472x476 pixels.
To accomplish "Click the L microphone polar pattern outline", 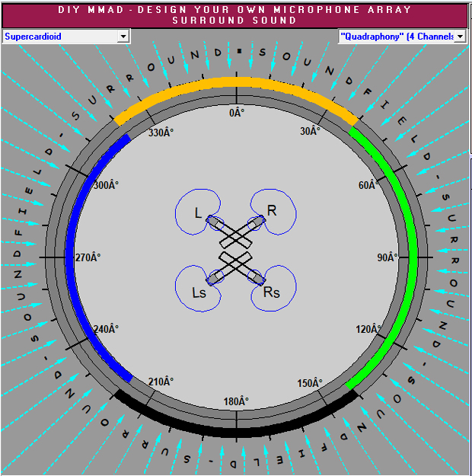I will 180,207.
